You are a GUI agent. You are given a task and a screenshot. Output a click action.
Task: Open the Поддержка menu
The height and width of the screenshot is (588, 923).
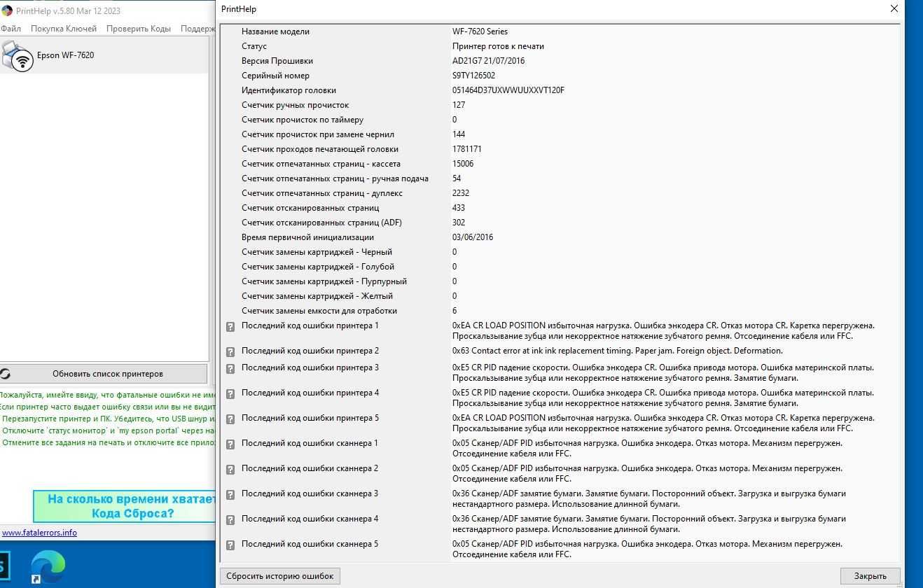(x=198, y=29)
